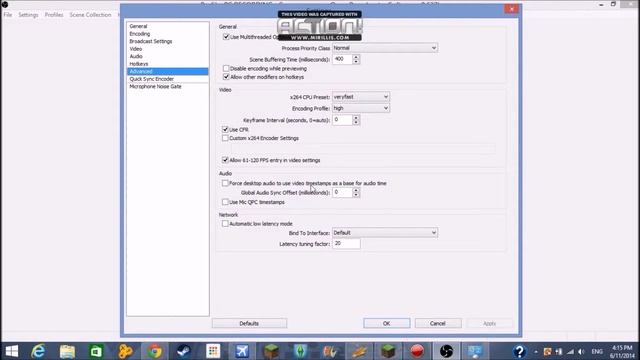
Task: Open the Windows Start button
Action: [11, 351]
